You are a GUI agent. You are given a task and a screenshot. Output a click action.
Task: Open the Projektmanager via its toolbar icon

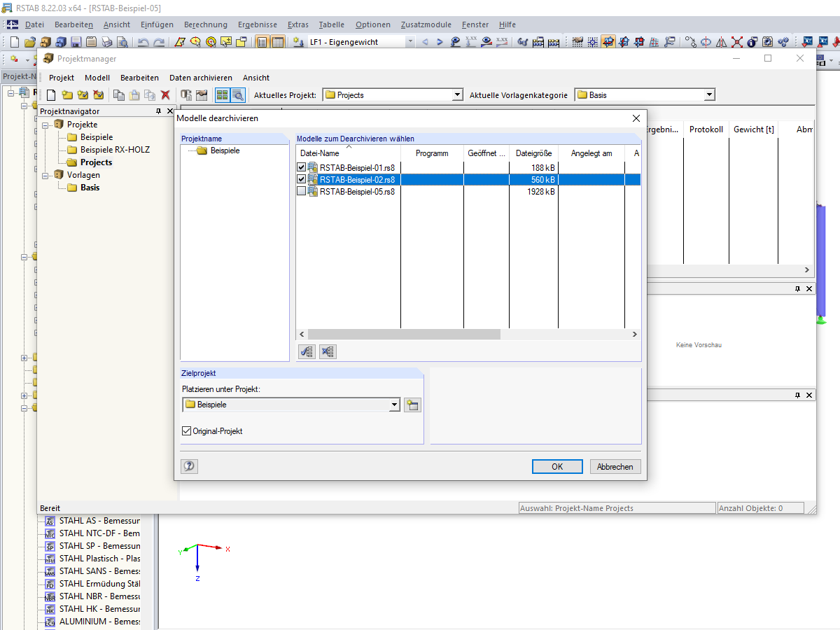tap(44, 42)
